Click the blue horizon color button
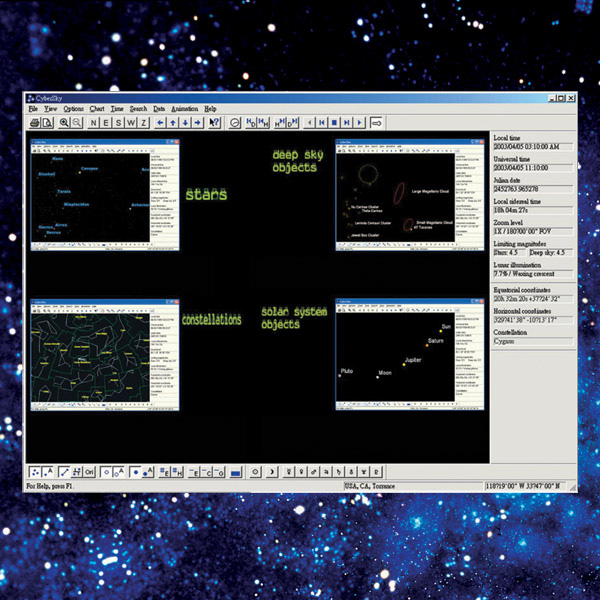Viewport: 600px width, 600px height. 235,471
